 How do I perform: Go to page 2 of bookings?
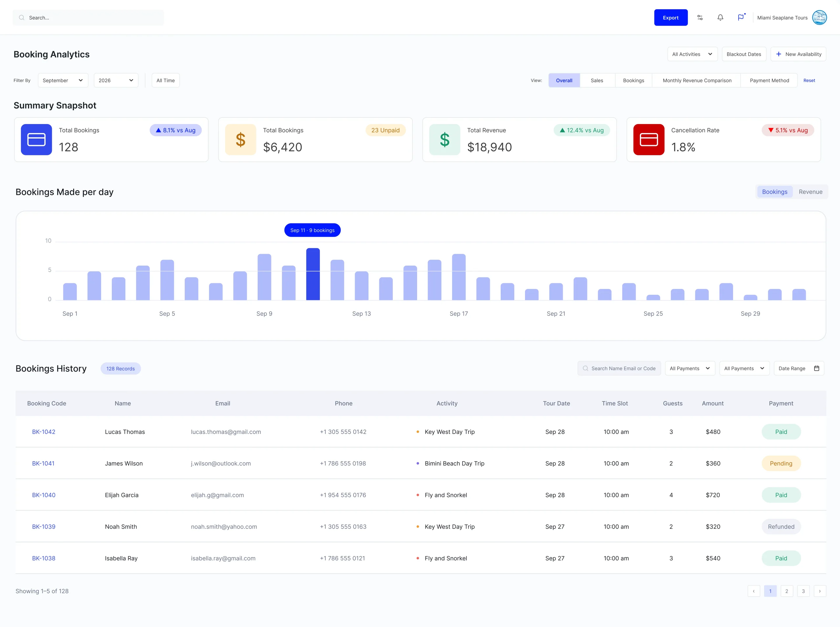pos(787,591)
